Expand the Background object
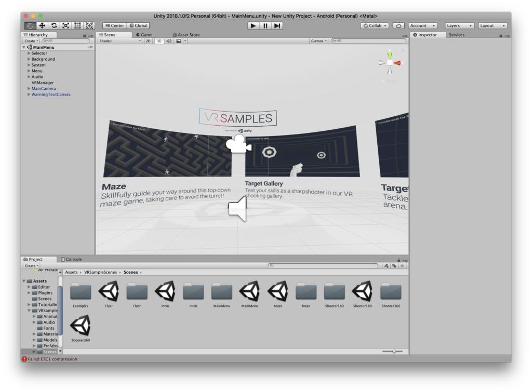532x392 pixels. click(x=29, y=59)
